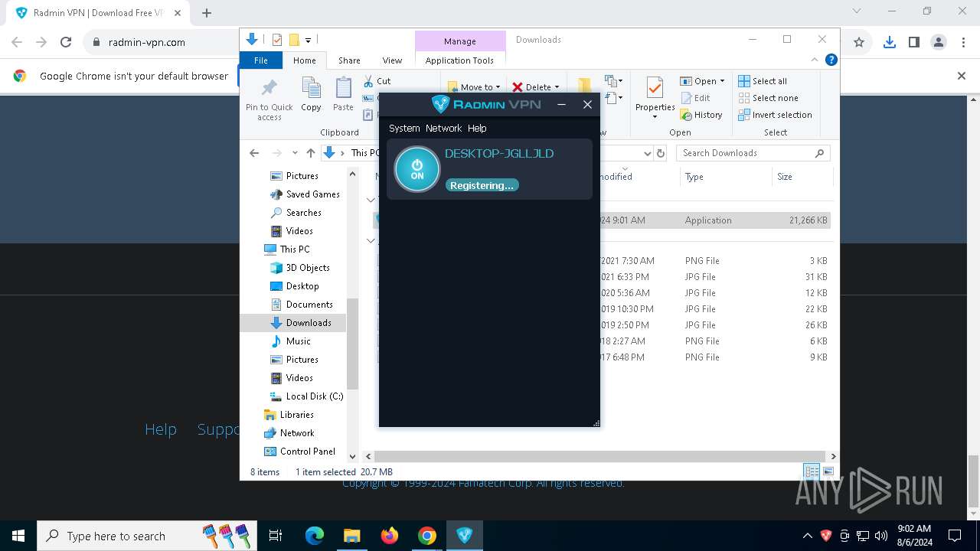Open the recent locations dropdown arrow
The width and height of the screenshot is (980, 551).
point(295,153)
